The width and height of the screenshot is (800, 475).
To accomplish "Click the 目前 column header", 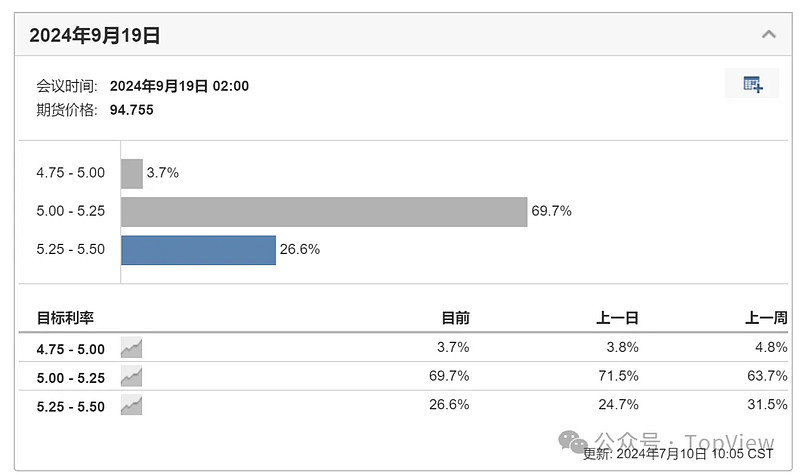I will coord(455,318).
